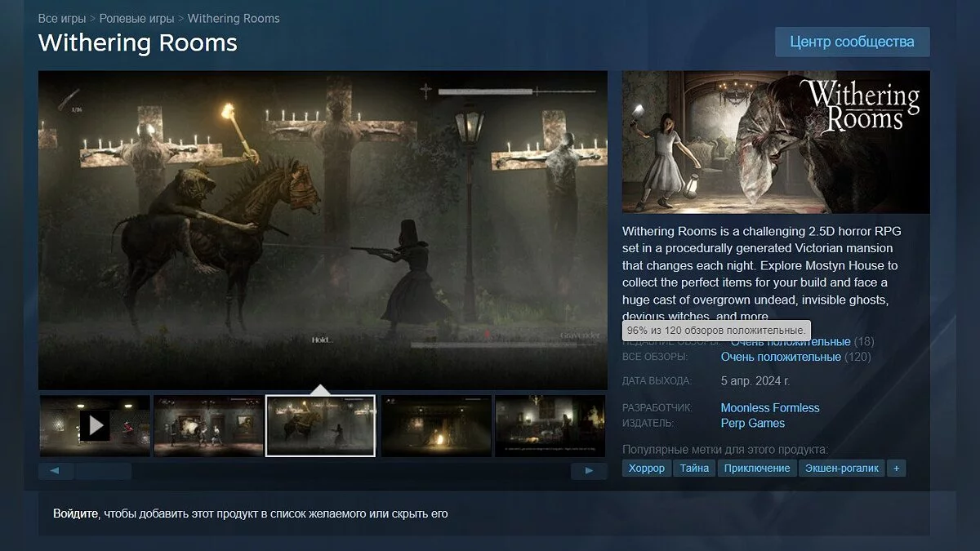
Task: Open the main gameplay screenshot
Action: [323, 230]
